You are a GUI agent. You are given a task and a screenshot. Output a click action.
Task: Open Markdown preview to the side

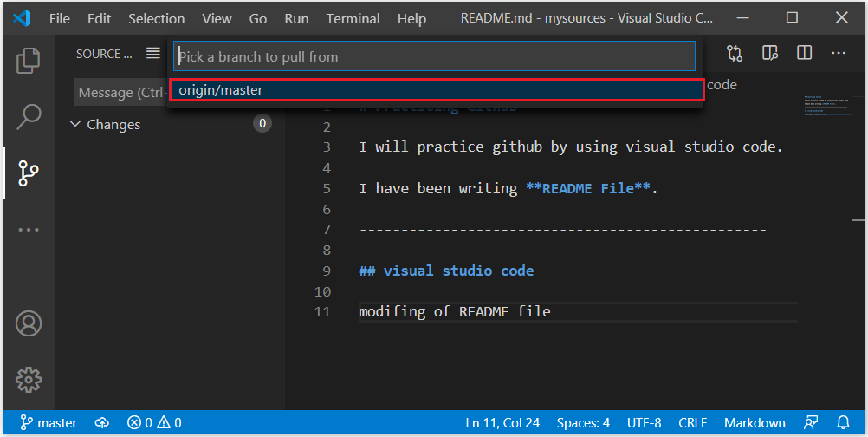pyautogui.click(x=769, y=53)
